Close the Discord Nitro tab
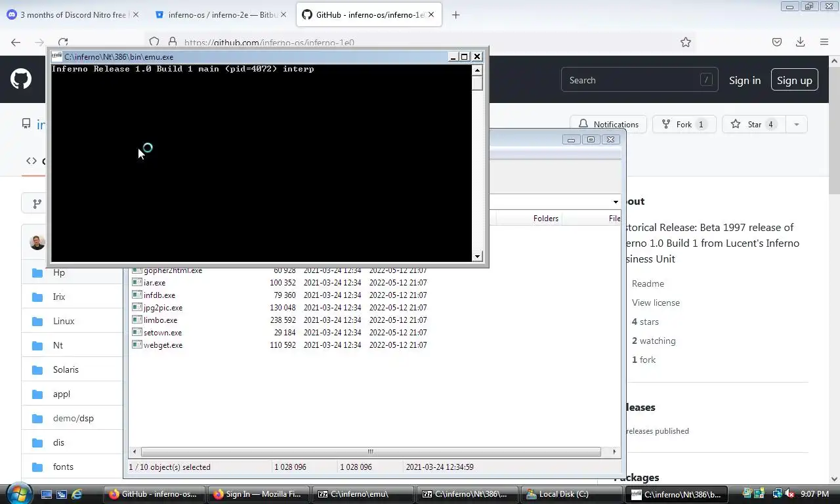Viewport: 840px width, 504px height. tap(135, 14)
